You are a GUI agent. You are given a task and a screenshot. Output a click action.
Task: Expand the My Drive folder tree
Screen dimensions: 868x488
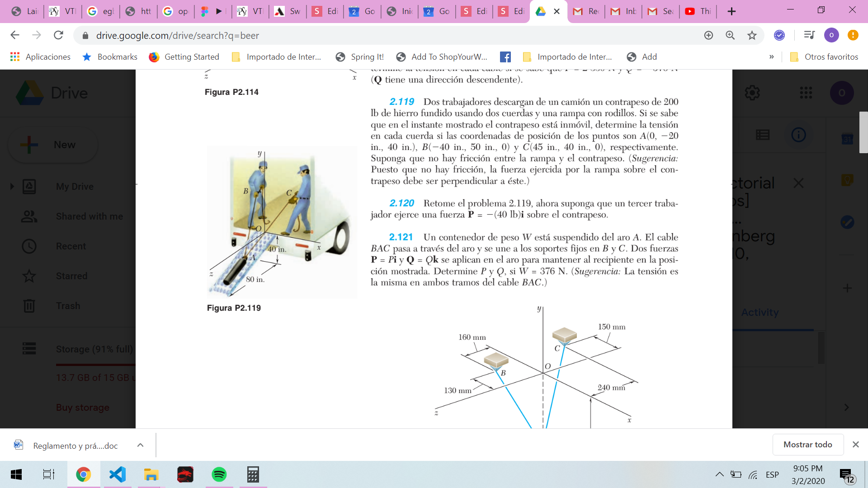pos(12,186)
